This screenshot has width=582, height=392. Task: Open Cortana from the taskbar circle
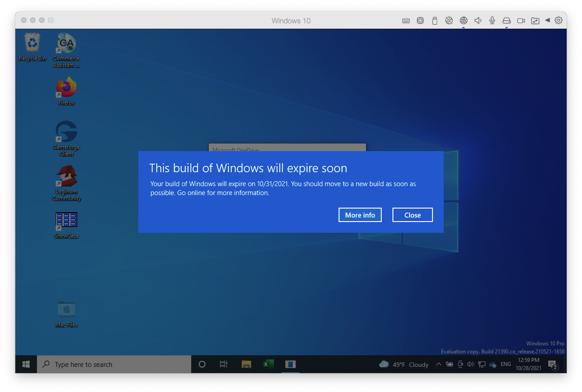(x=202, y=364)
